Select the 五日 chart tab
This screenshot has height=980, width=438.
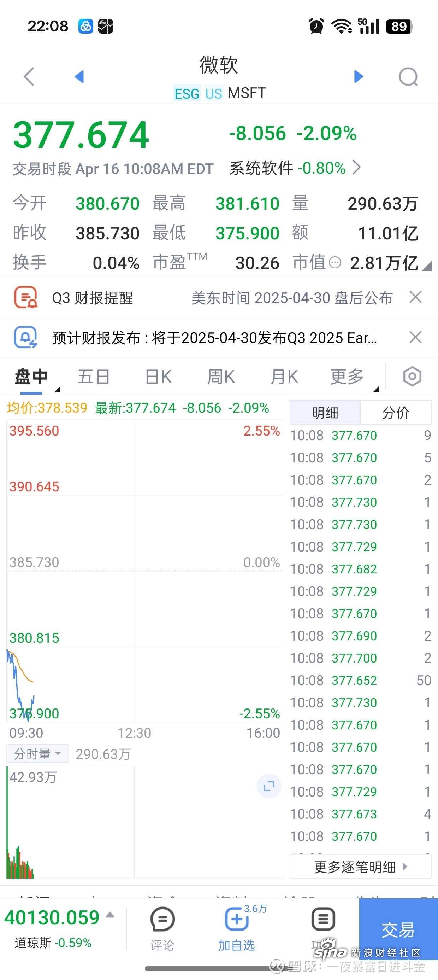click(x=94, y=377)
